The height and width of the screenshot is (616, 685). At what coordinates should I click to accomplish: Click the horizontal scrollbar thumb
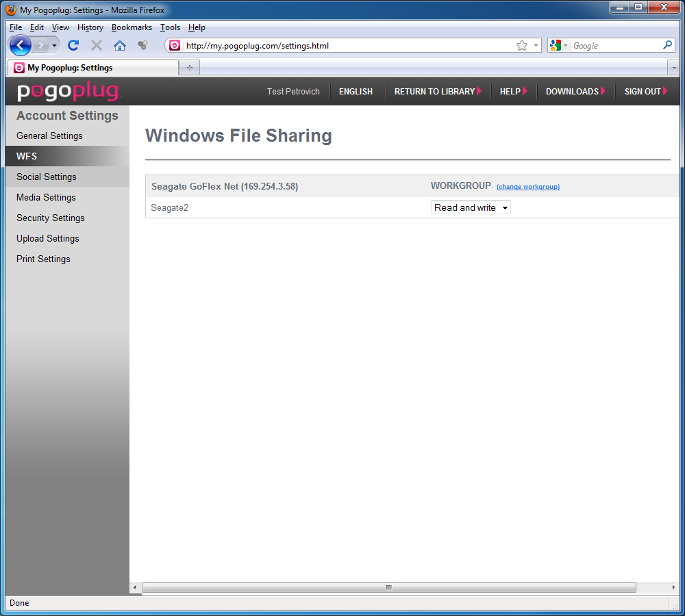point(389,588)
